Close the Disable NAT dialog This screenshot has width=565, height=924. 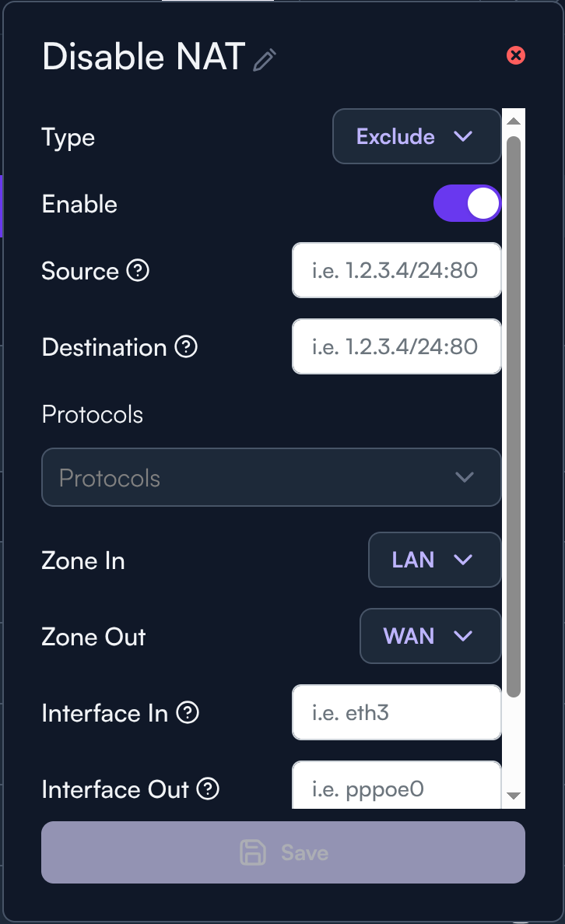pos(516,55)
